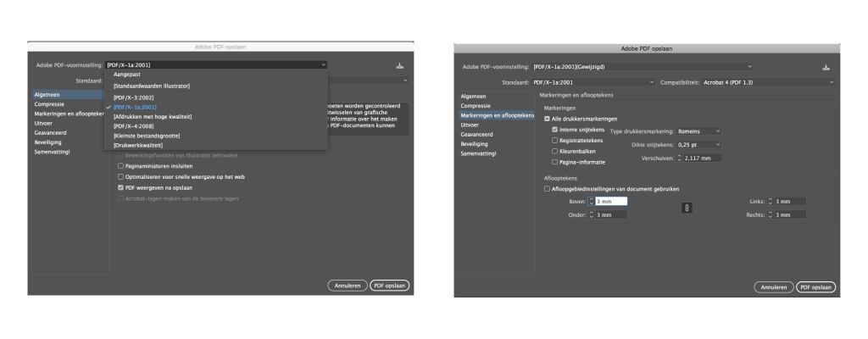
Task: Click save-preset icon in the Algemeen dialog
Action: (x=400, y=65)
